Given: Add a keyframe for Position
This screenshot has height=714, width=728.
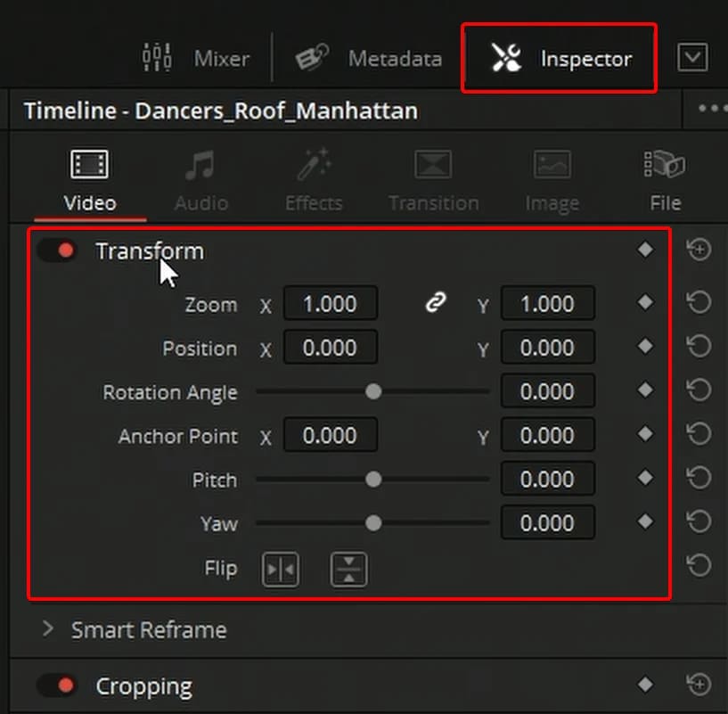Looking at the screenshot, I should [x=645, y=348].
